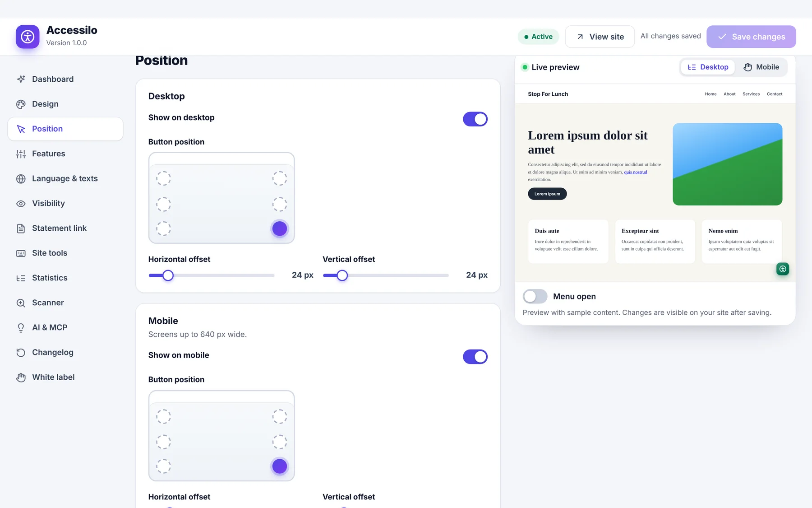812x508 pixels.
Task: Open the Scanner menu item
Action: point(65,303)
